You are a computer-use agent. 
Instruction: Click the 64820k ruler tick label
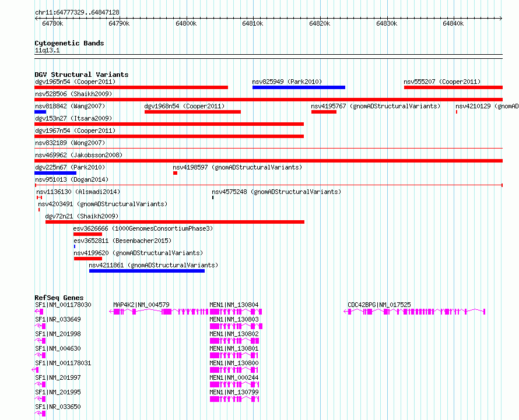click(320, 23)
